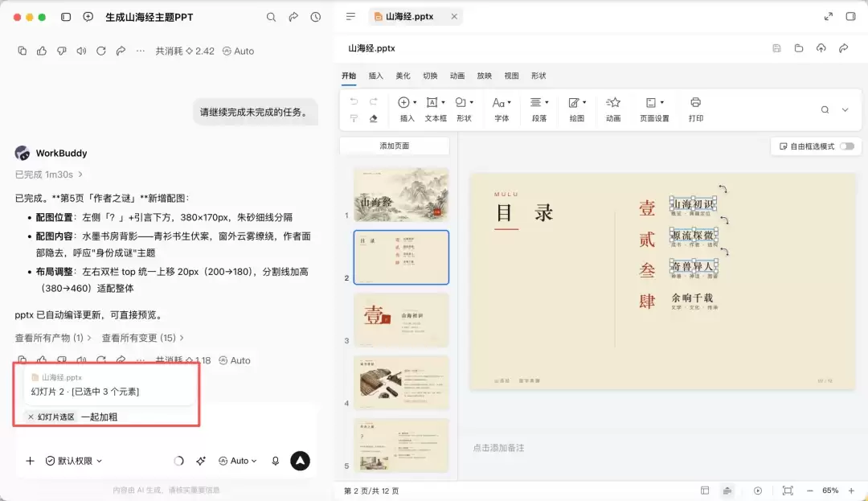Click the cloud upload icon
This screenshot has height=501, width=868.
coord(821,48)
